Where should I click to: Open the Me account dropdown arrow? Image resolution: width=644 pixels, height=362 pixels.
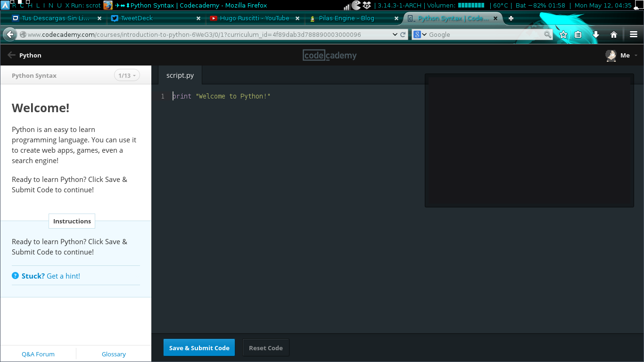click(x=636, y=56)
